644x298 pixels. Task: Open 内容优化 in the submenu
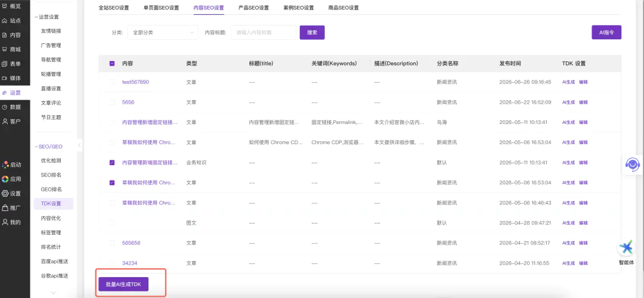51,218
